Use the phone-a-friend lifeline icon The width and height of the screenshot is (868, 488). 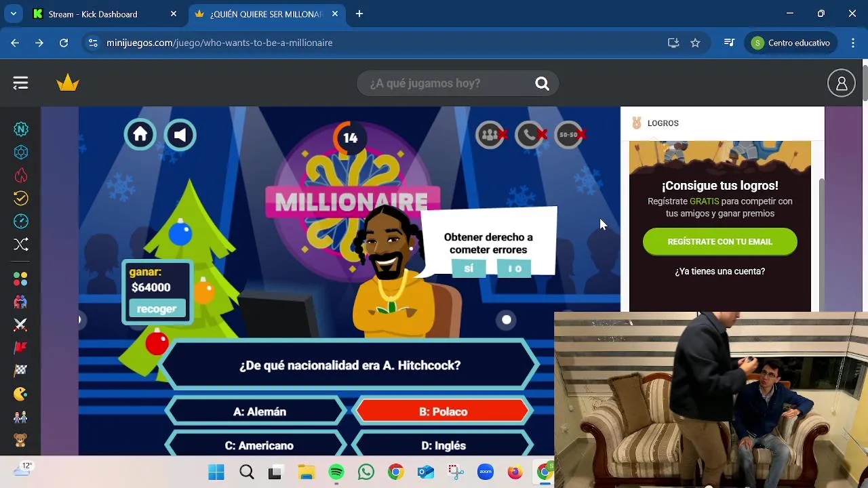tap(530, 135)
